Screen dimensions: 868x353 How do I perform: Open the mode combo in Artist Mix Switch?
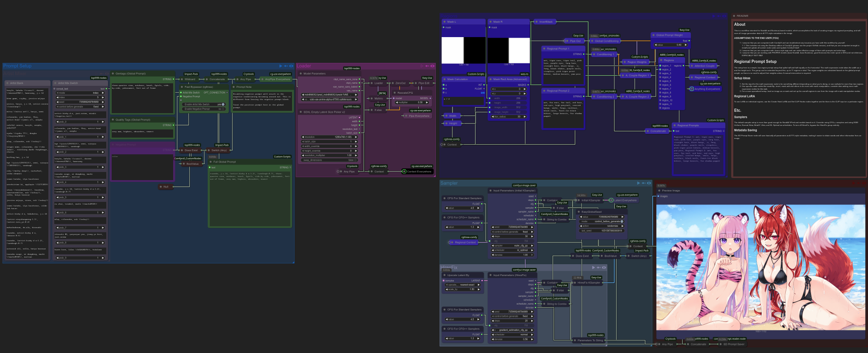click(80, 93)
